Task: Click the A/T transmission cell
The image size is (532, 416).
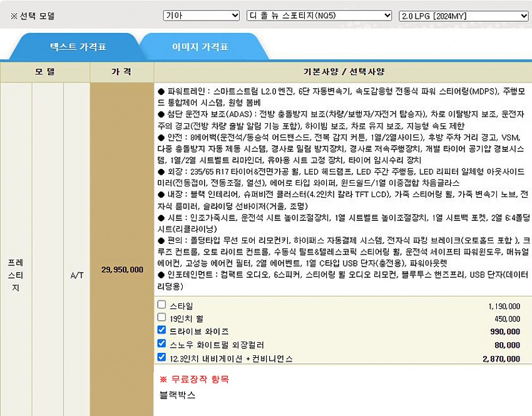Action: pyautogui.click(x=76, y=274)
